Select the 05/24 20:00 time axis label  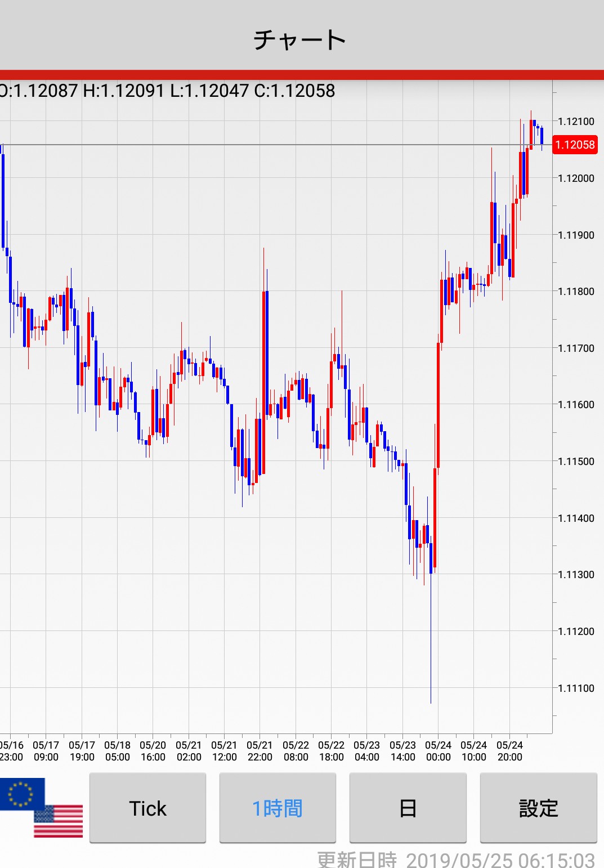[509, 751]
